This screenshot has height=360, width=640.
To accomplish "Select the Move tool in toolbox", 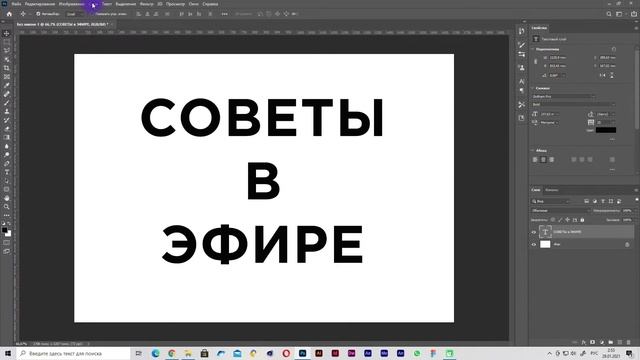I will pos(7,33).
